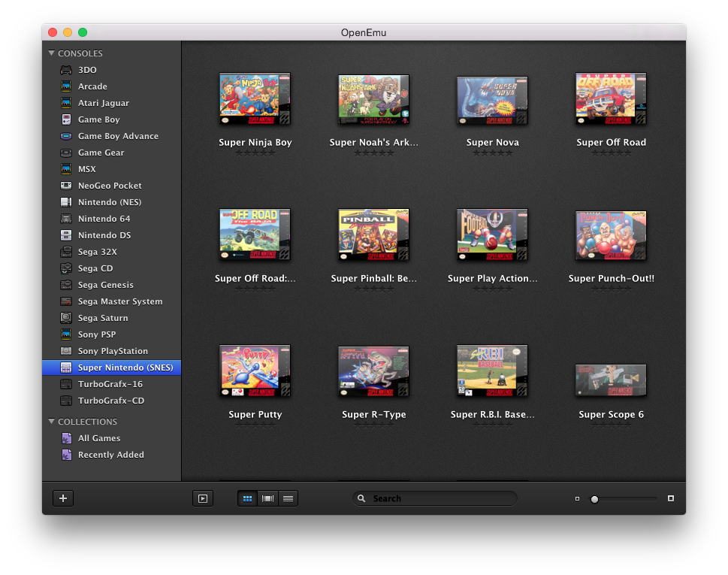The image size is (728, 575).
Task: Click the "Super R-Type" title text
Action: coord(373,414)
